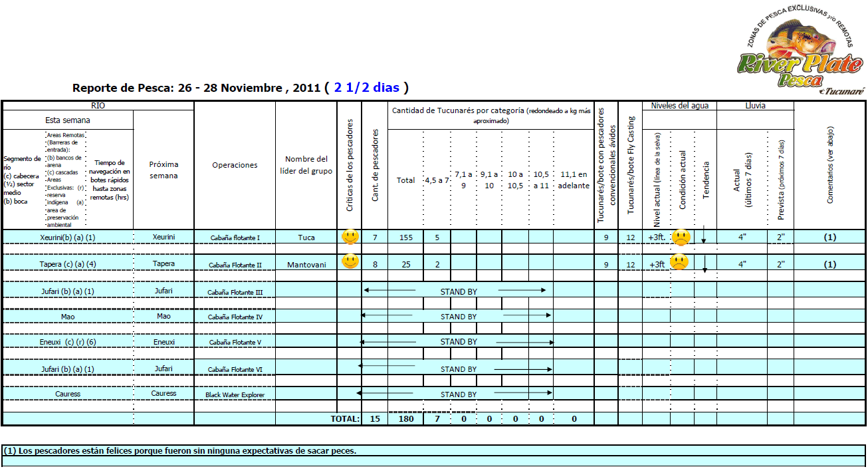Click the happy smiley in the Tuca row

pos(350,237)
